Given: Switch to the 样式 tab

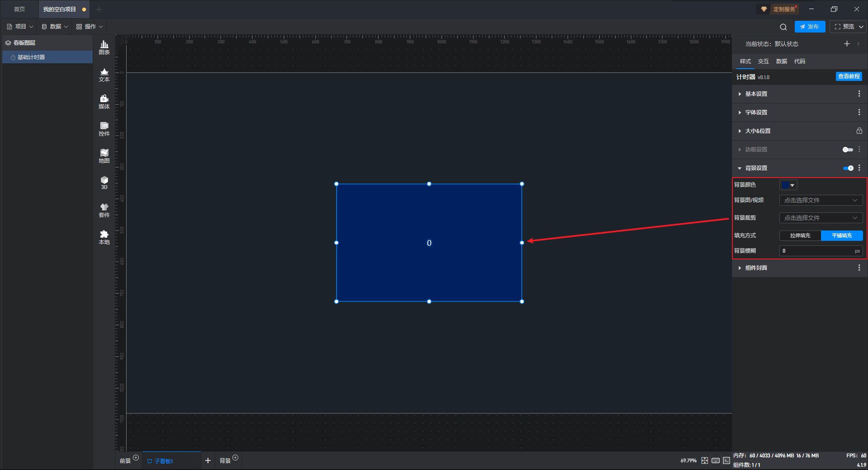Looking at the screenshot, I should pyautogui.click(x=745, y=61).
